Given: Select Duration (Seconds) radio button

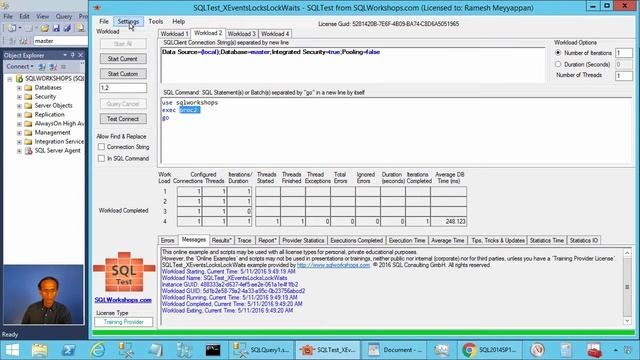Looking at the screenshot, I should click(x=558, y=64).
